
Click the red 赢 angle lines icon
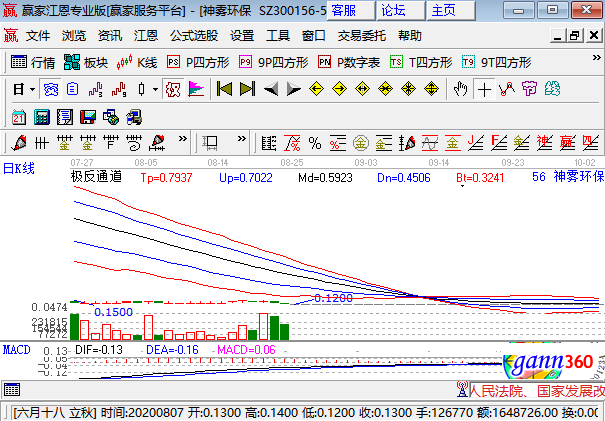tap(567, 143)
